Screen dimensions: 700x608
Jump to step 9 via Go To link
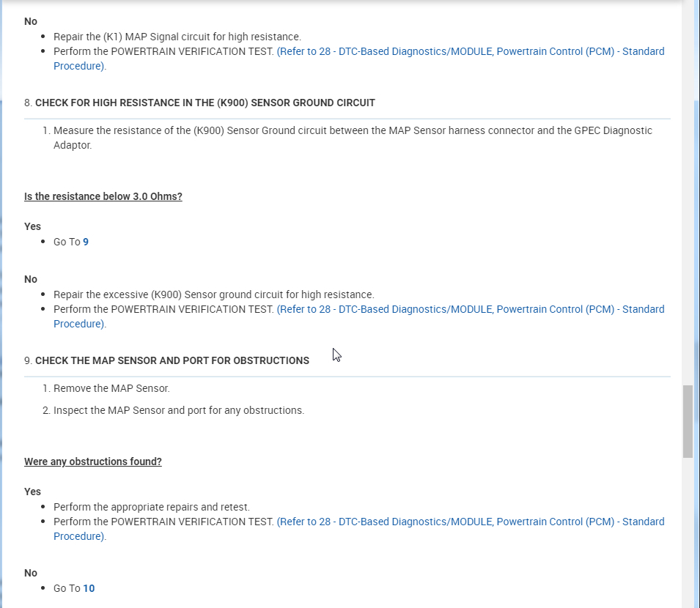tap(86, 242)
